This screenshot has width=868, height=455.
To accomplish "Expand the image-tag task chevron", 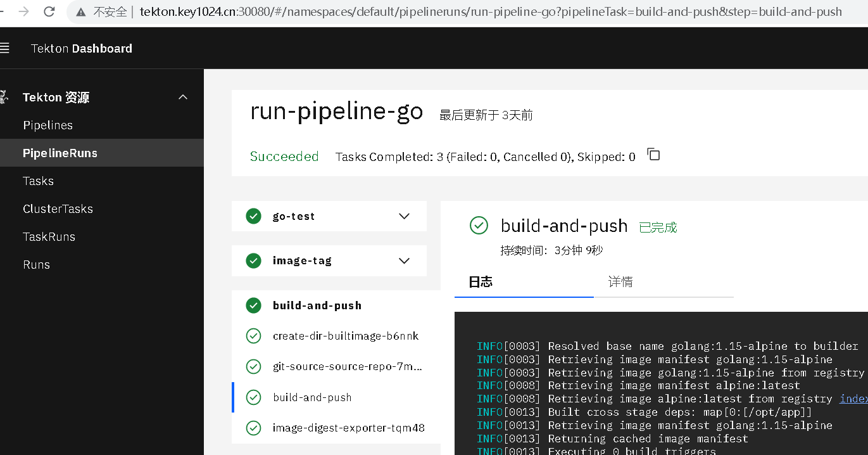I will 405,260.
